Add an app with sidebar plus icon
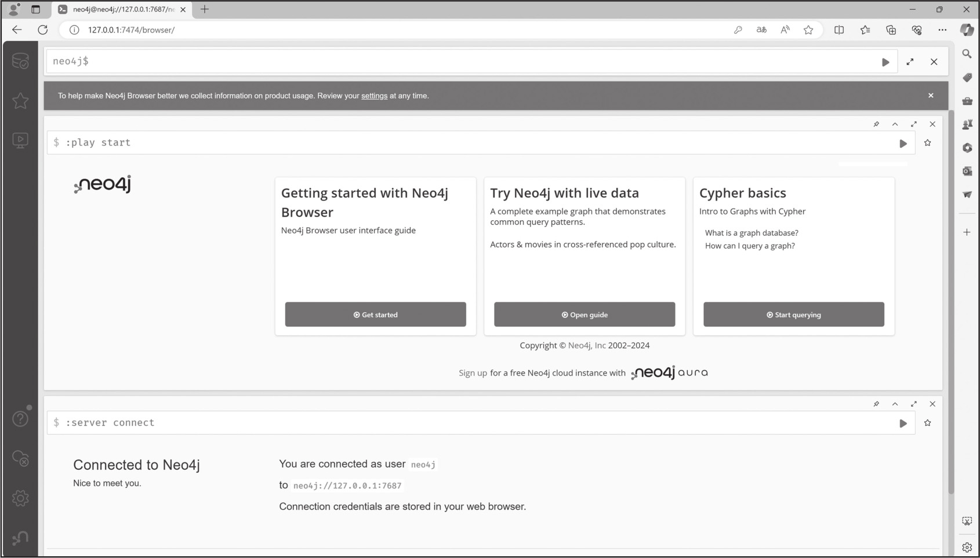This screenshot has height=558, width=980. pyautogui.click(x=967, y=232)
